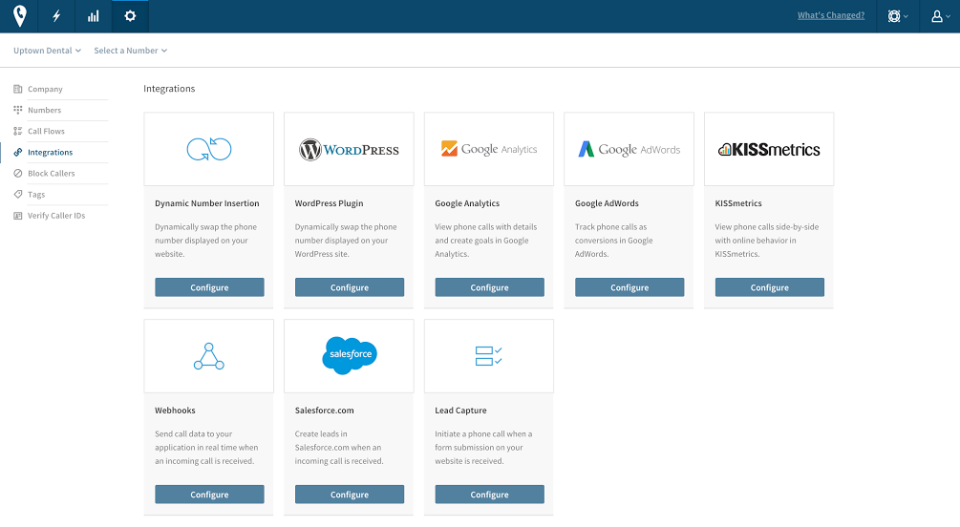960x527 pixels.
Task: Click the Lead Capture title text
Action: [x=460, y=410]
